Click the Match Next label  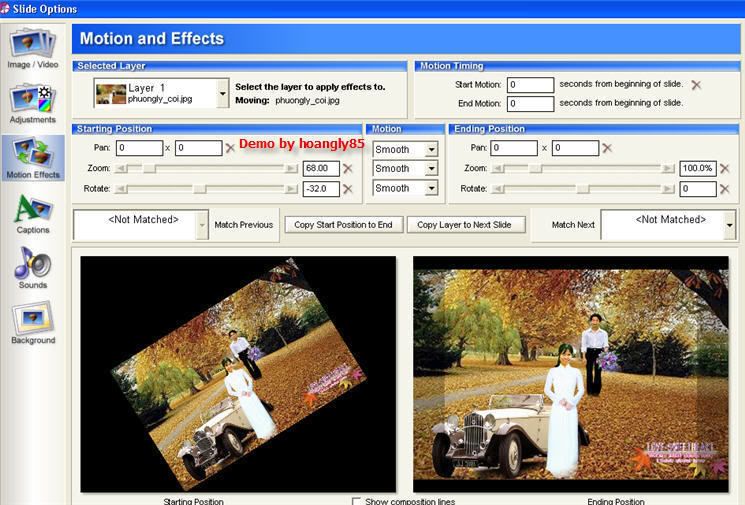coord(573,225)
